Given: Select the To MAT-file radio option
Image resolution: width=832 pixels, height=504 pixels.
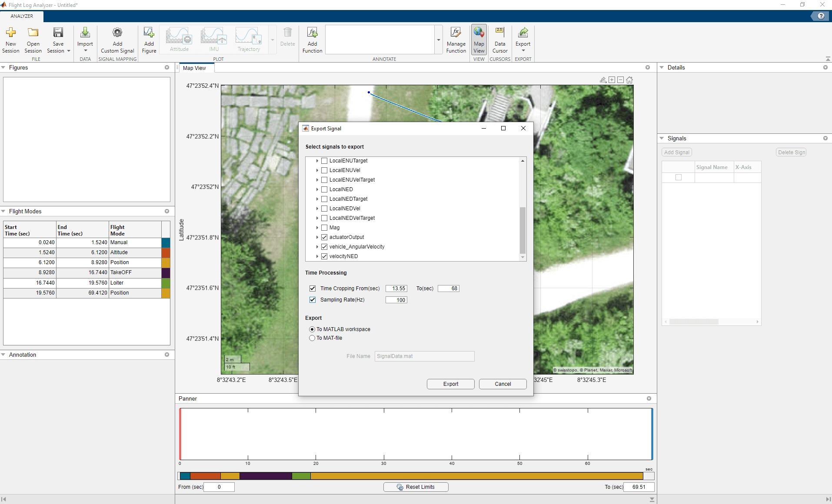Looking at the screenshot, I should [312, 338].
